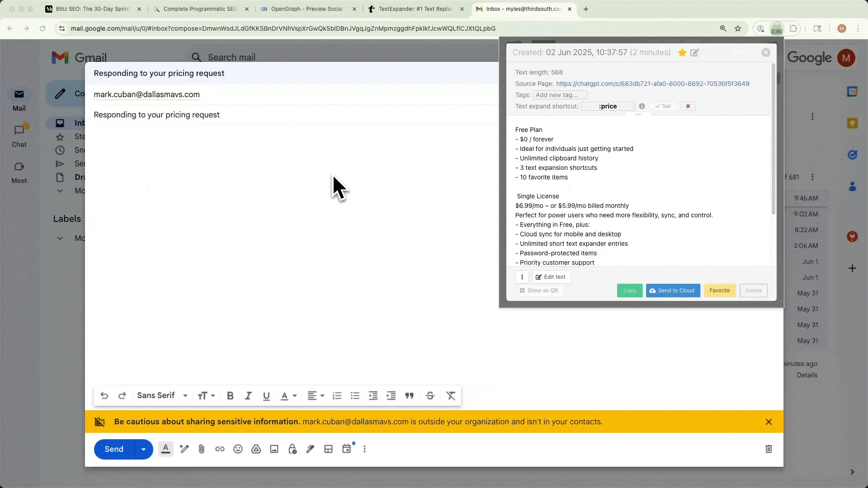
Task: Switch to the OpenGraph Preview tab
Action: [306, 9]
